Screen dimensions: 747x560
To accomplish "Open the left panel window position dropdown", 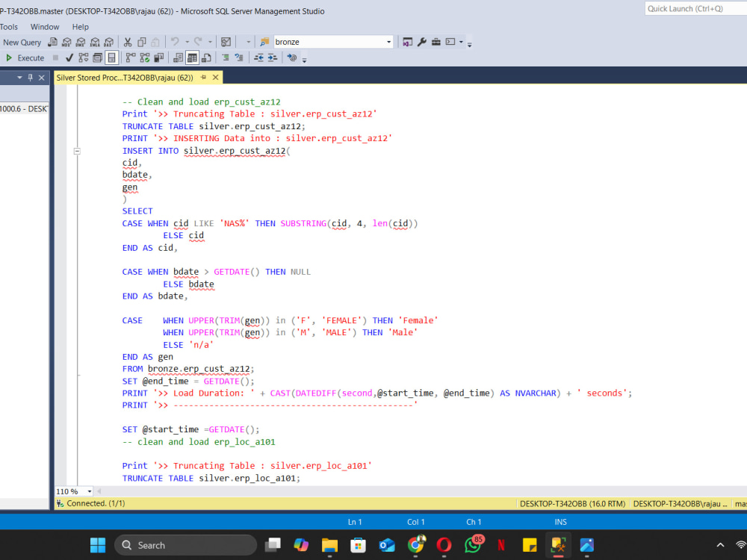I will point(19,77).
